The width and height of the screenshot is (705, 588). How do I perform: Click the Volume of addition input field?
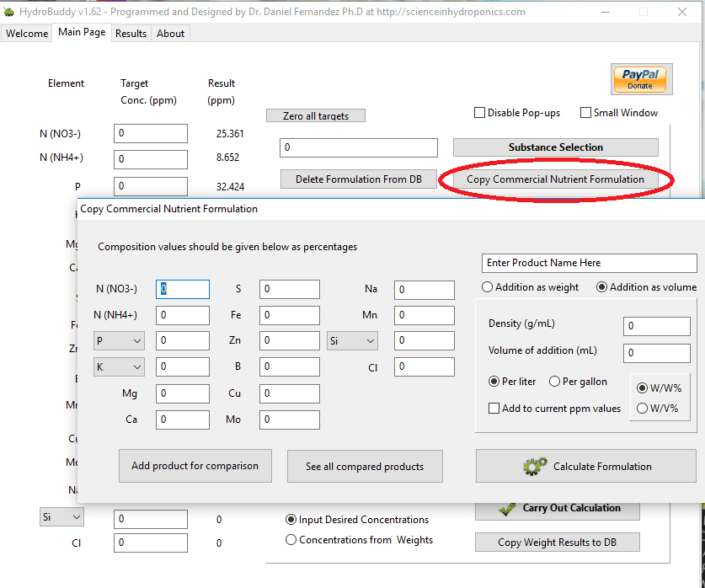[656, 353]
